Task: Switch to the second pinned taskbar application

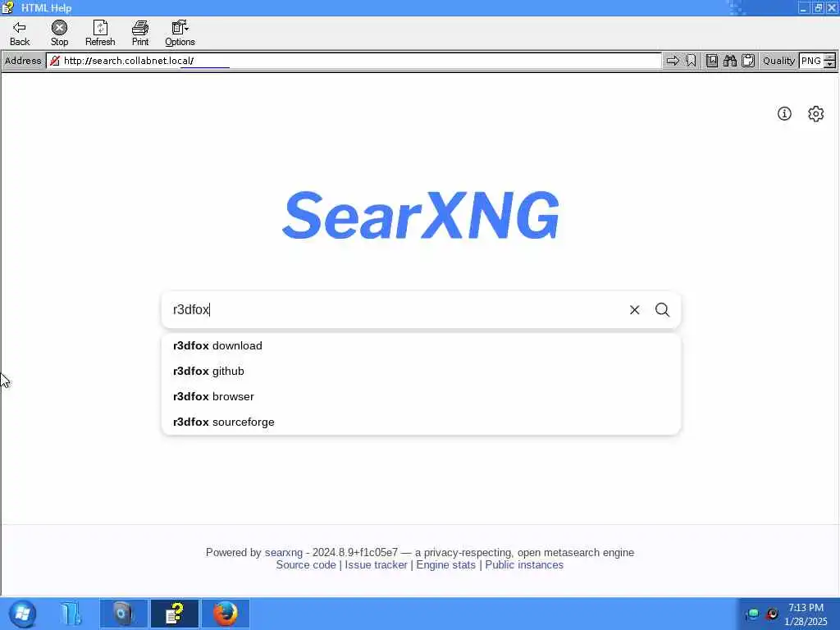Action: click(123, 614)
